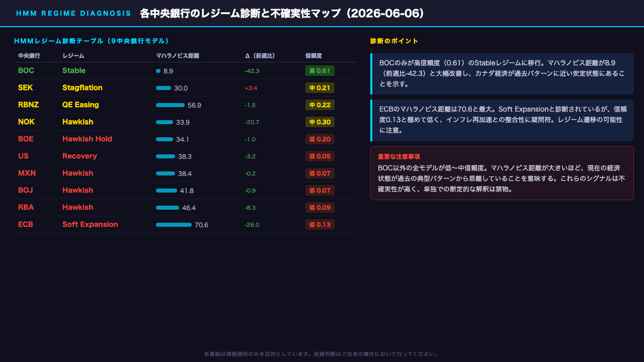The image size is (644, 362).
Task: Click the HMMレジーム診断テーブル section title
Action: pyautogui.click(x=92, y=41)
